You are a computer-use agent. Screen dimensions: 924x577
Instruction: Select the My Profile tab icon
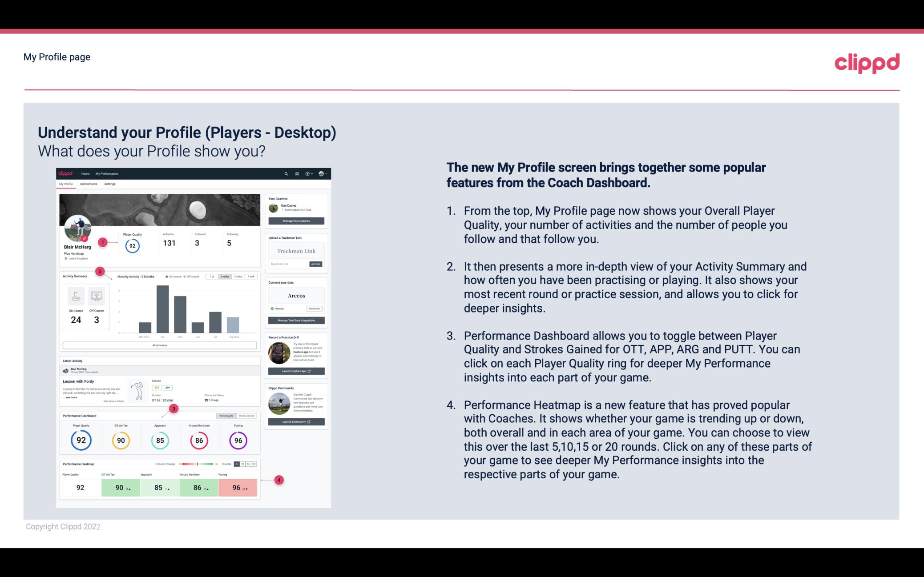pyautogui.click(x=67, y=184)
